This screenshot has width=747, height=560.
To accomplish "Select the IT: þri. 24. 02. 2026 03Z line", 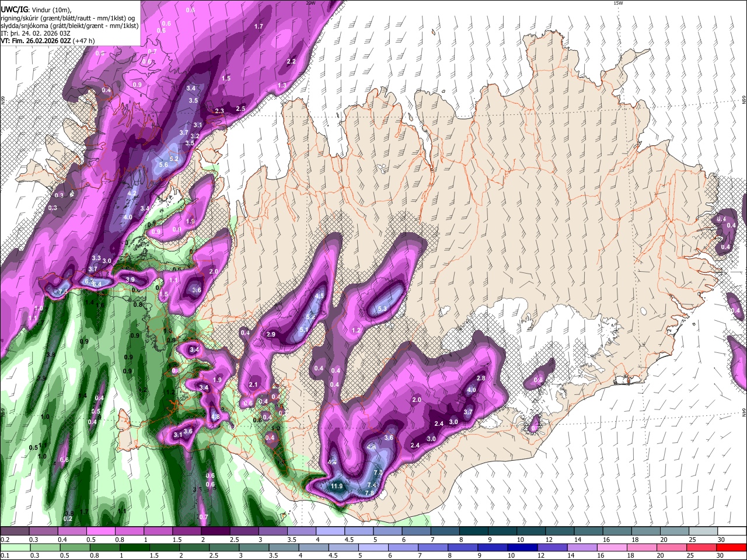I will click(36, 33).
